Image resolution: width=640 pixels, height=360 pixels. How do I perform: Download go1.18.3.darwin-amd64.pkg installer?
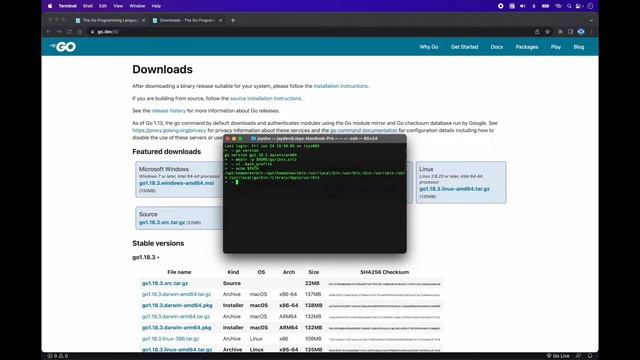click(177, 305)
